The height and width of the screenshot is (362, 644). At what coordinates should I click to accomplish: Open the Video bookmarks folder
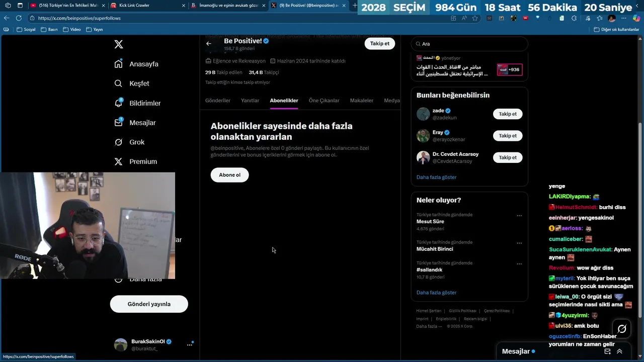[x=71, y=30]
